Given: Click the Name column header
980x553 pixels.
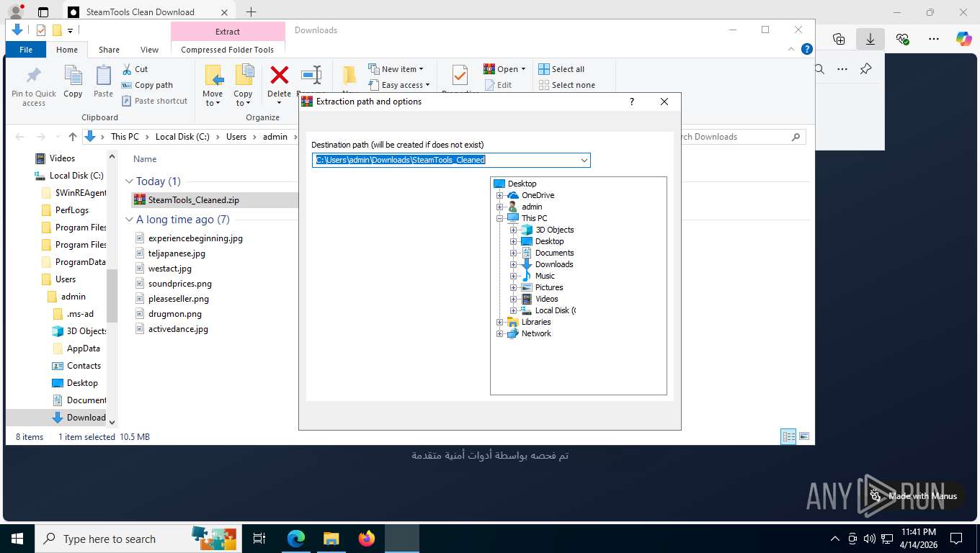Looking at the screenshot, I should pyautogui.click(x=145, y=159).
